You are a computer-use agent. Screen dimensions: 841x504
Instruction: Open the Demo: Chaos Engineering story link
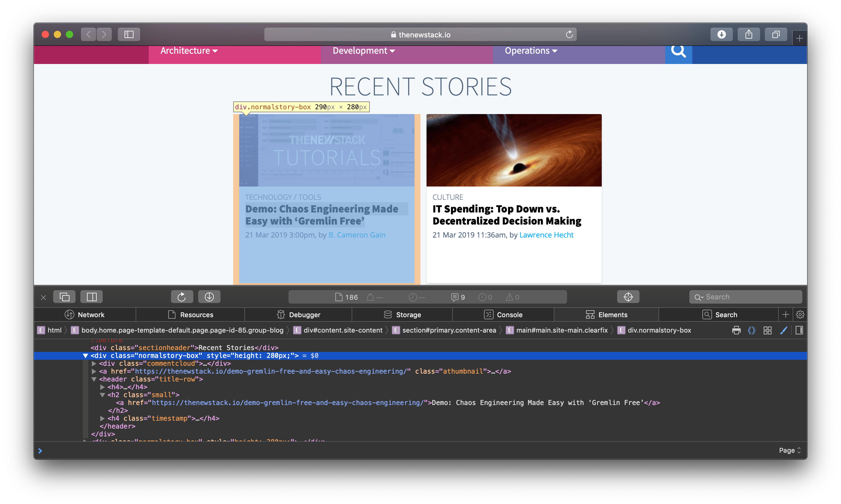(x=322, y=215)
